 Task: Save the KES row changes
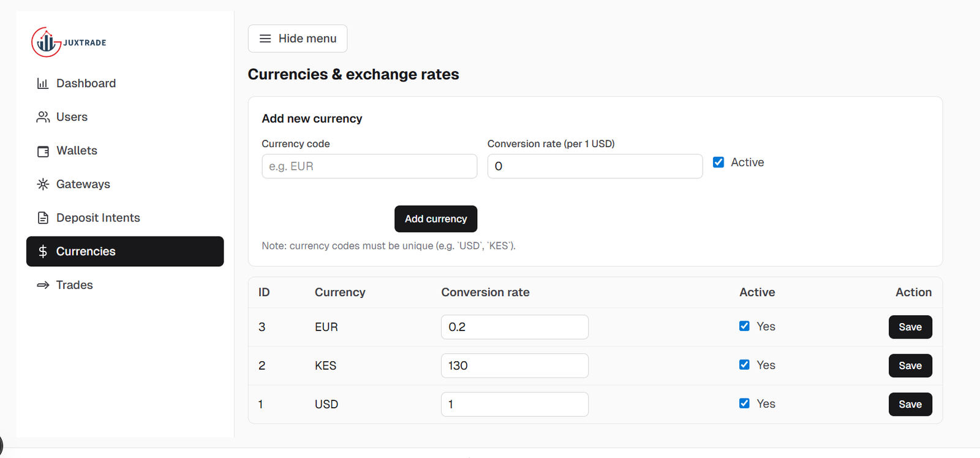[910, 365]
